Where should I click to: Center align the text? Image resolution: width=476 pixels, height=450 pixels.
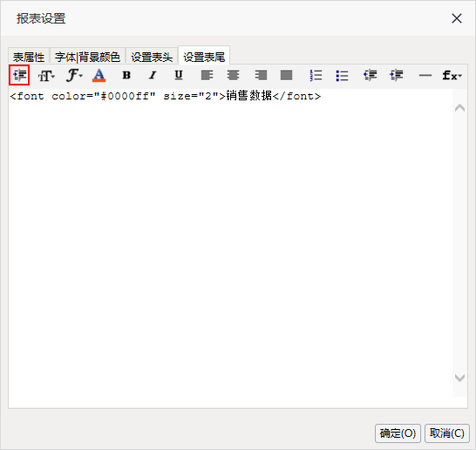tap(233, 75)
